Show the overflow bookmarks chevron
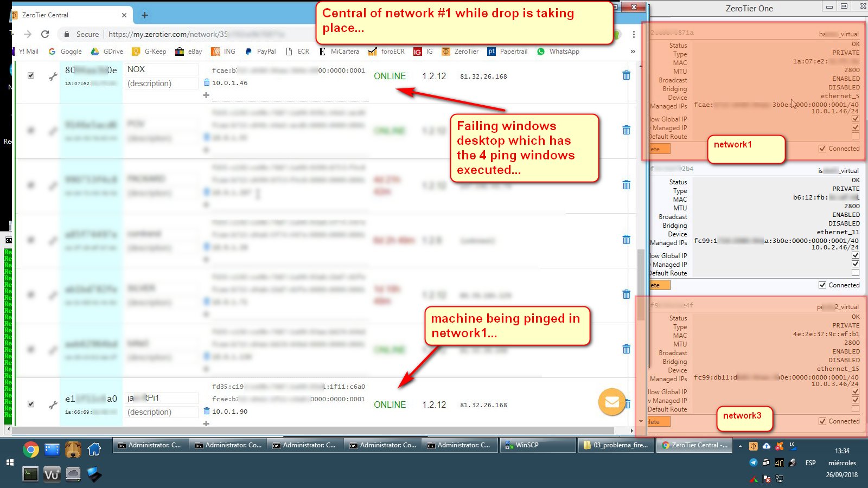 point(633,52)
